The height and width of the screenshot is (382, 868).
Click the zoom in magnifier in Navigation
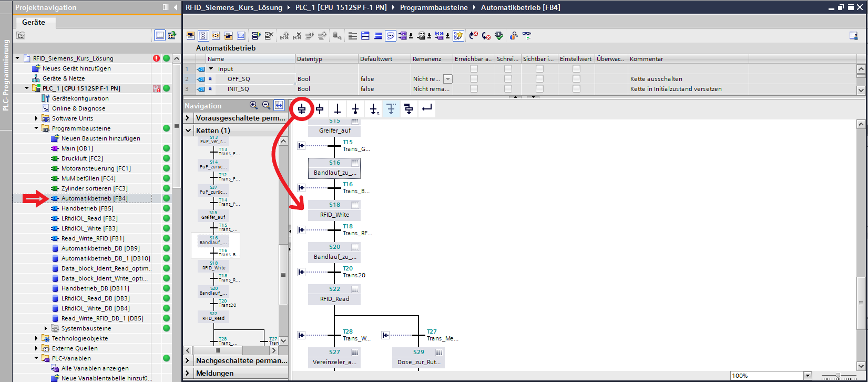tap(253, 105)
